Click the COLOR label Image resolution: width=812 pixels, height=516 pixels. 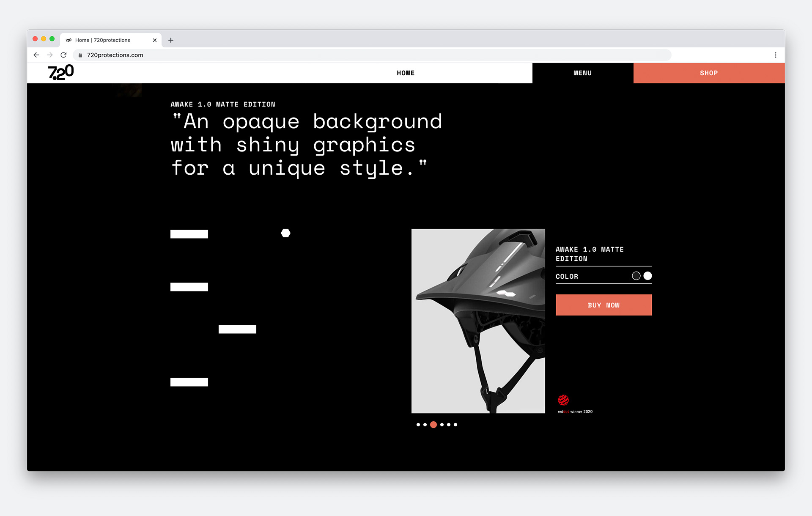(x=567, y=277)
